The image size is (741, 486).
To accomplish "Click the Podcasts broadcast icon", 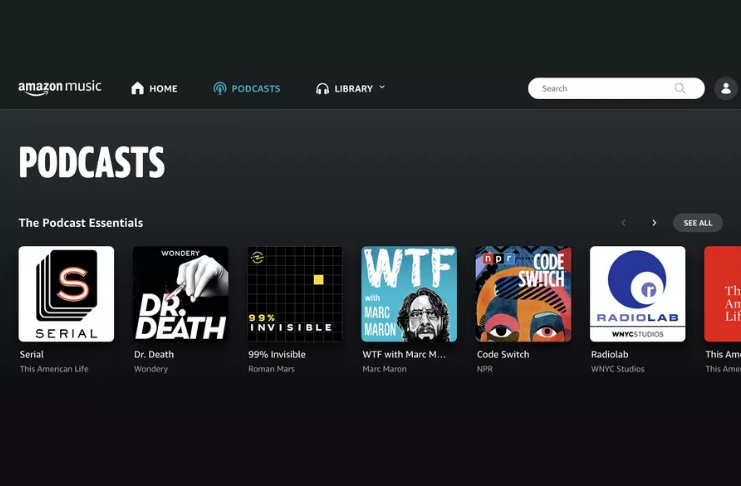I will (x=220, y=88).
